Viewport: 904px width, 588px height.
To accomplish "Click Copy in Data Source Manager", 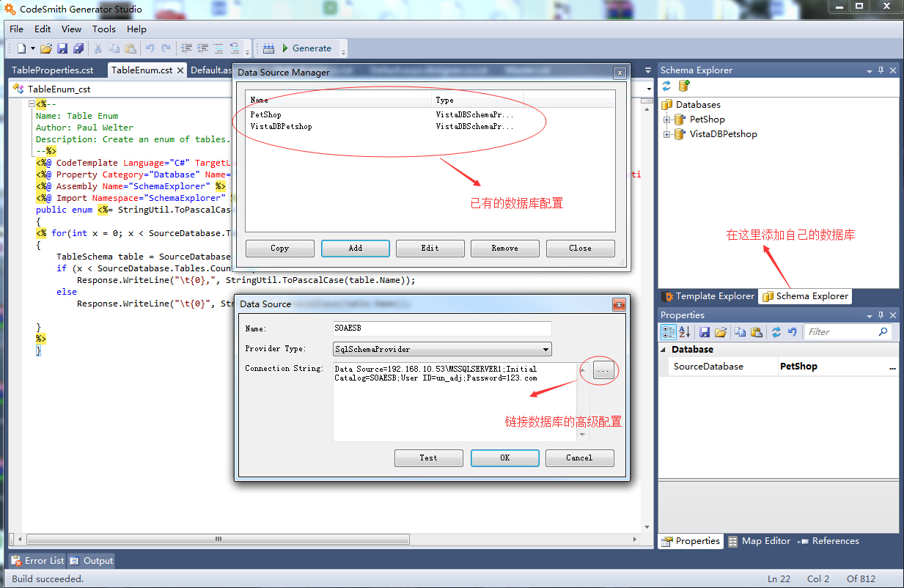I will (x=280, y=249).
